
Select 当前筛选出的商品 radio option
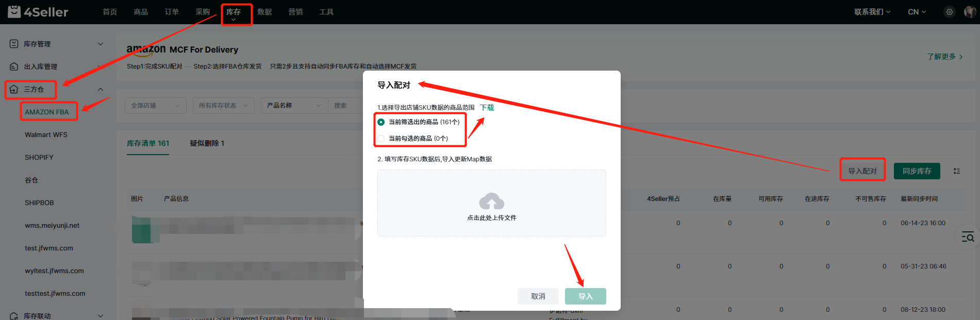(x=381, y=122)
